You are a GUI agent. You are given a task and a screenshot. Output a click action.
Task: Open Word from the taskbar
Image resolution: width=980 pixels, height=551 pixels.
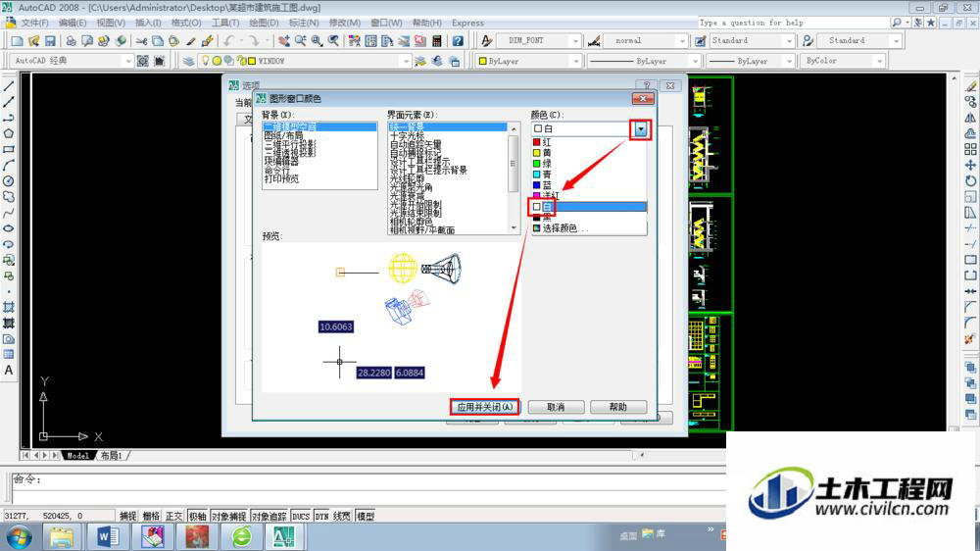click(x=107, y=537)
